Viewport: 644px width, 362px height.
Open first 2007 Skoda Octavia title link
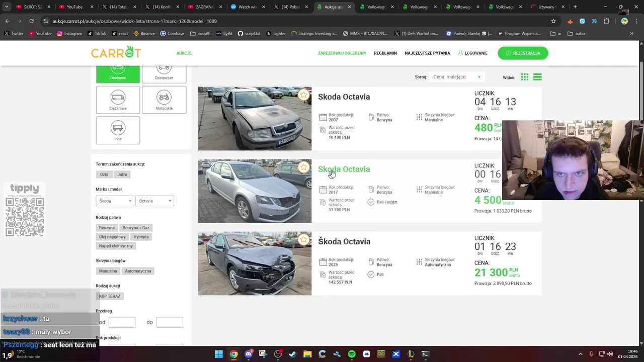[x=344, y=97]
